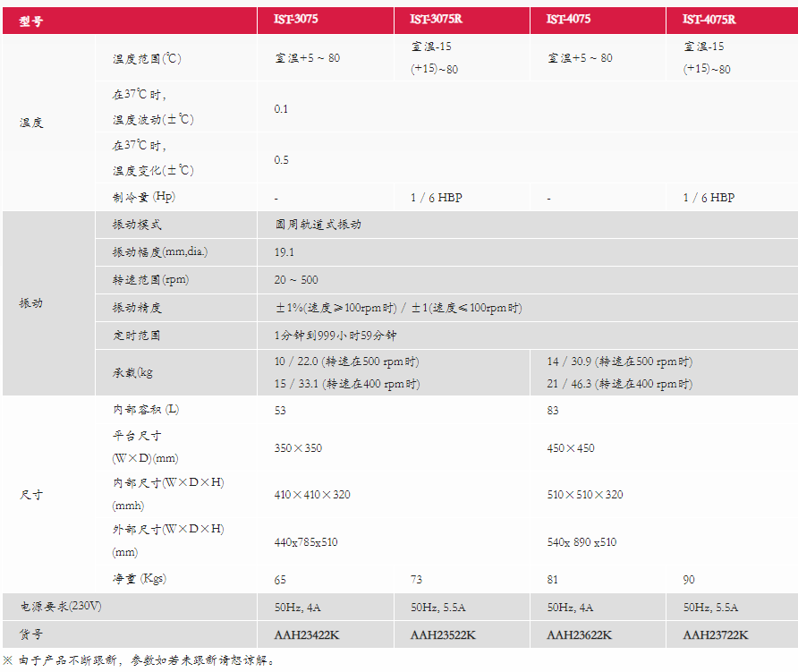Click the 温度 category cell
Screen dimensions: 798x672
pyautogui.click(x=31, y=123)
